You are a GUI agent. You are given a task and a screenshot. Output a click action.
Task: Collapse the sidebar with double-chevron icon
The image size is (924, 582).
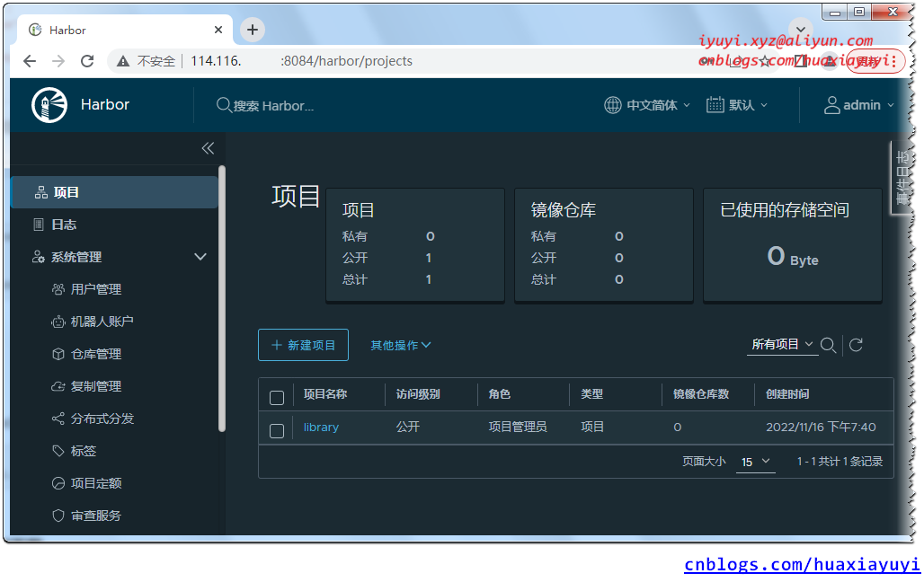coord(208,148)
